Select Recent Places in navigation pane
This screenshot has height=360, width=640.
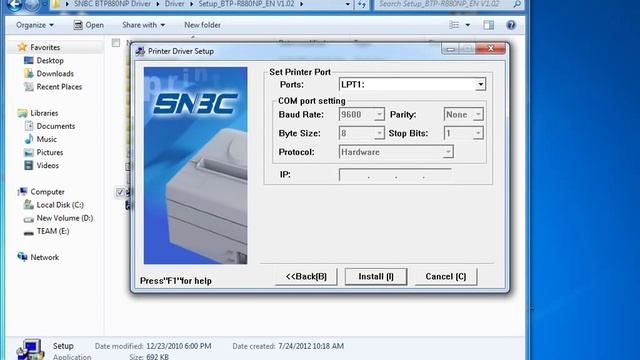(59, 87)
